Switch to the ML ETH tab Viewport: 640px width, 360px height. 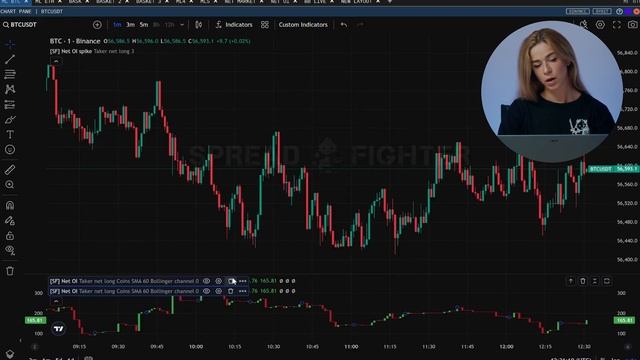[x=45, y=2]
